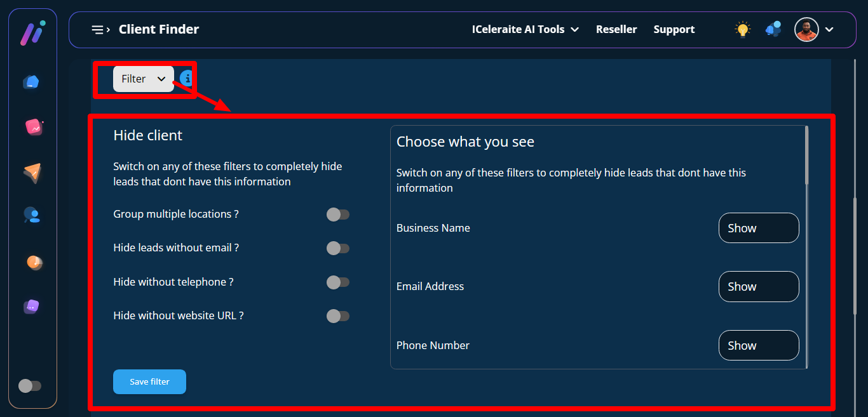Open the ICeleraite AI Tools dropdown

[525, 29]
